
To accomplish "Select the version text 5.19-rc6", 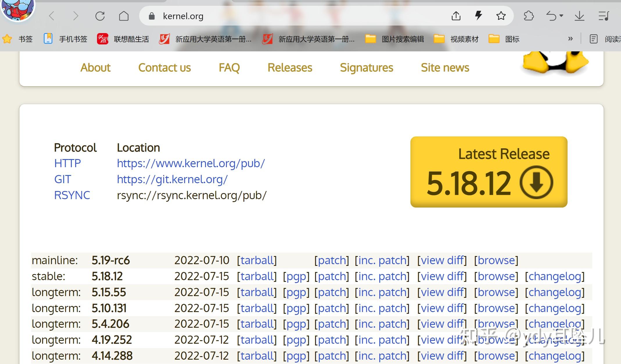I will [x=111, y=260].
